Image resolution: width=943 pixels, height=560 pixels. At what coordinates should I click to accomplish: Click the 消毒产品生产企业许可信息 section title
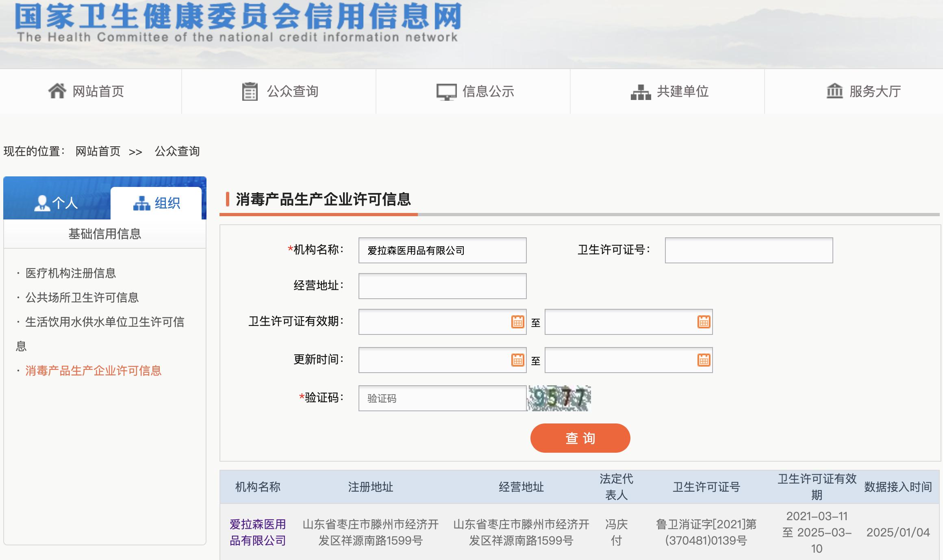coord(323,199)
